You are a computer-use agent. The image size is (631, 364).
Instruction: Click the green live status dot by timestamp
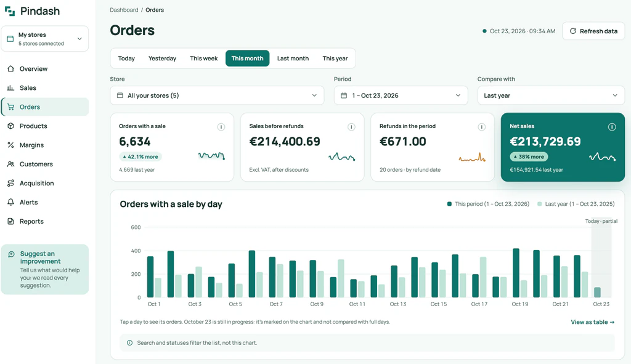point(484,31)
